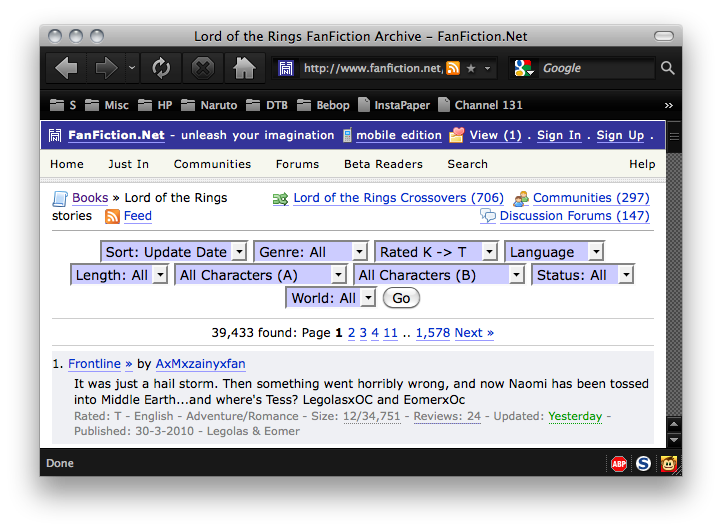Open the Communities navigation tab
This screenshot has width=722, height=531.
(x=212, y=164)
